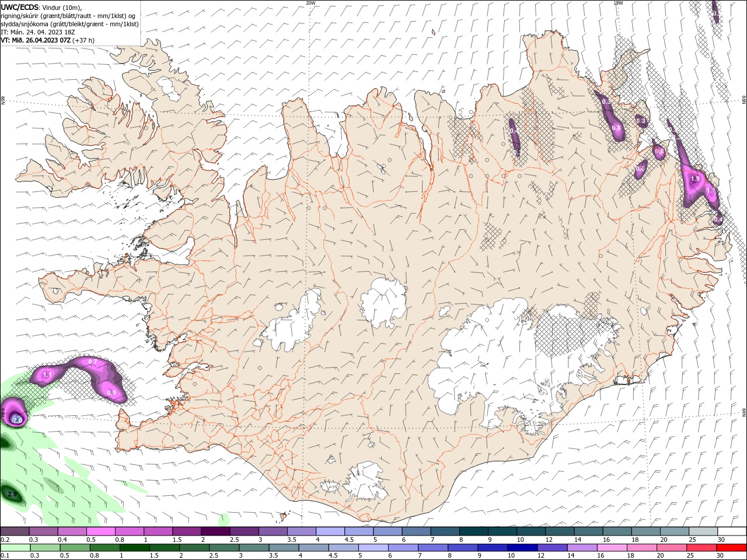Select the dark teal 8 swatch in snow legend

473,531
